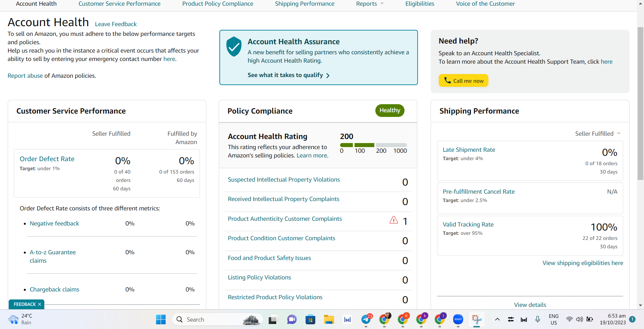The width and height of the screenshot is (644, 329).
Task: Click the Leave Feedback link
Action: (116, 24)
